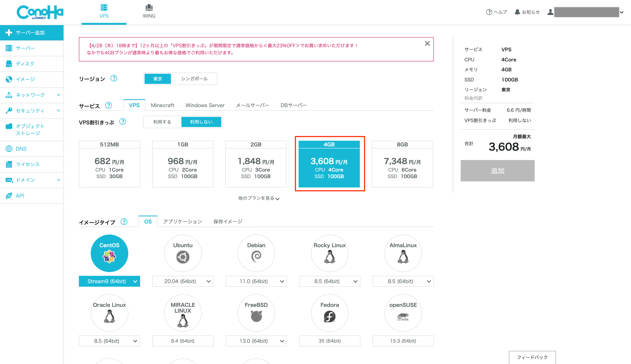Viewport: 631px width, 364px height.
Task: Select the 2GB plan card
Action: (256, 164)
